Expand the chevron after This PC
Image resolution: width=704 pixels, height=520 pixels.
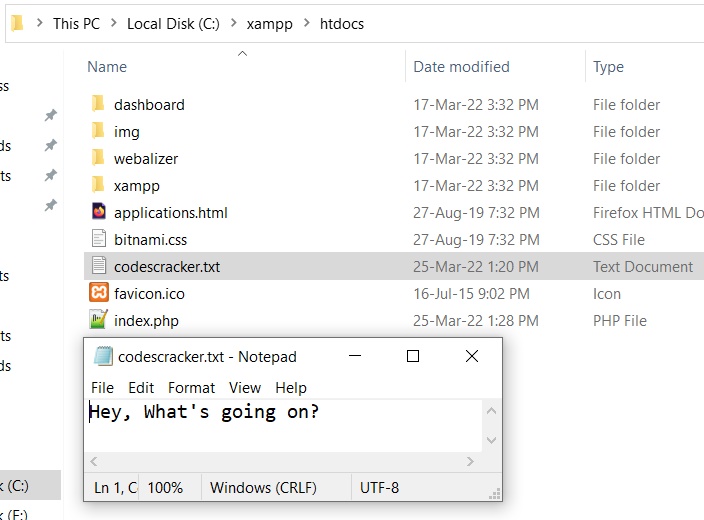point(114,22)
